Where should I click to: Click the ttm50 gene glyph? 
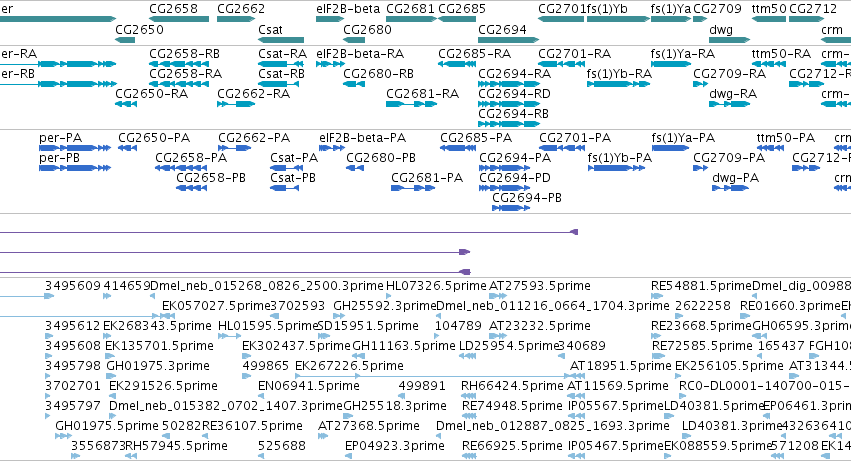(x=769, y=19)
